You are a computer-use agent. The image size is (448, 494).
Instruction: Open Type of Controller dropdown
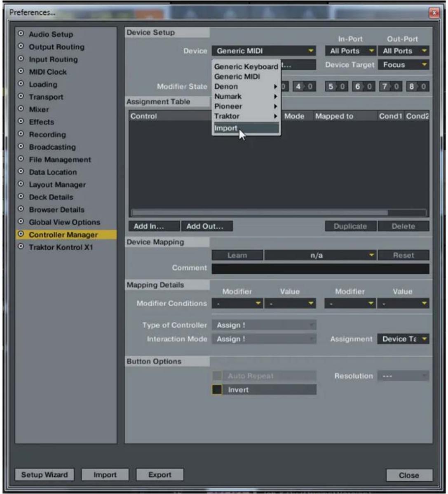pyautogui.click(x=264, y=325)
